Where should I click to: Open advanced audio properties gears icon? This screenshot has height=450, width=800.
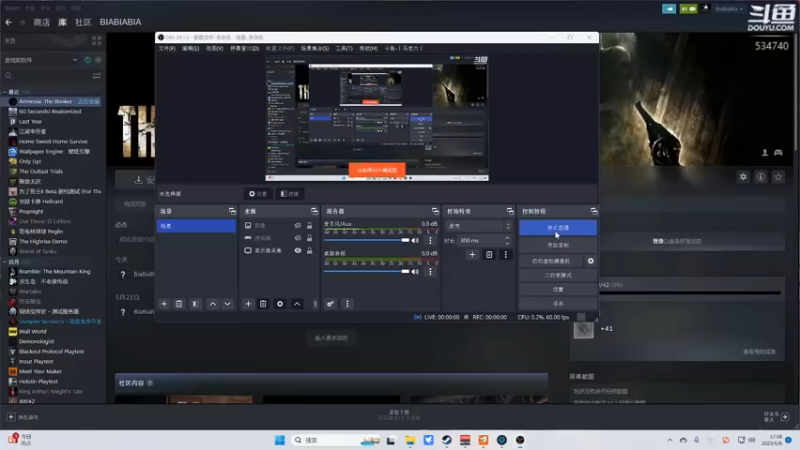[x=330, y=304]
